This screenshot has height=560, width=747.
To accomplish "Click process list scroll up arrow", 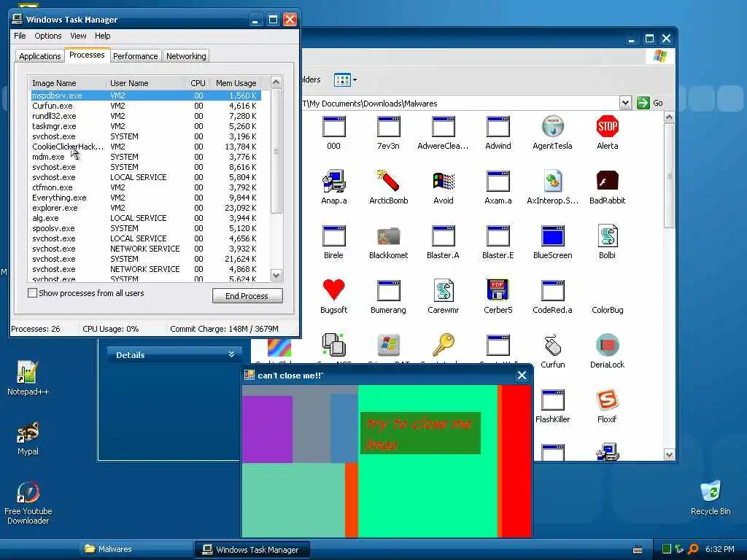I will pyautogui.click(x=276, y=82).
